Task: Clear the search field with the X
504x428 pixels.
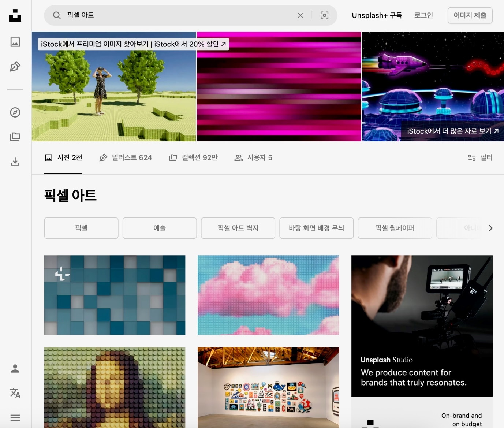Action: [x=300, y=15]
